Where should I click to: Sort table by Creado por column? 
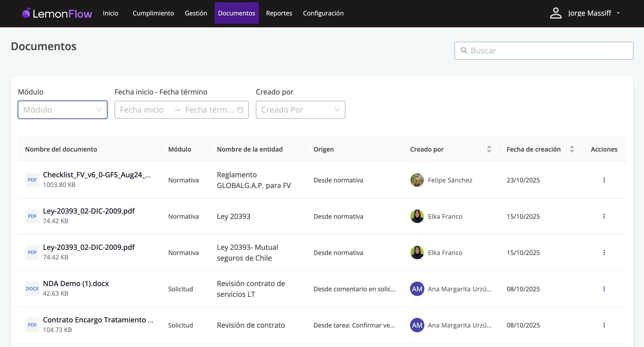tap(489, 149)
